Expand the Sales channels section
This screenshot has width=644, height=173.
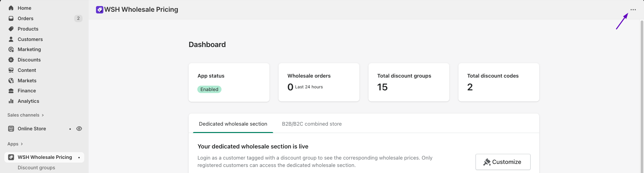[x=43, y=115]
